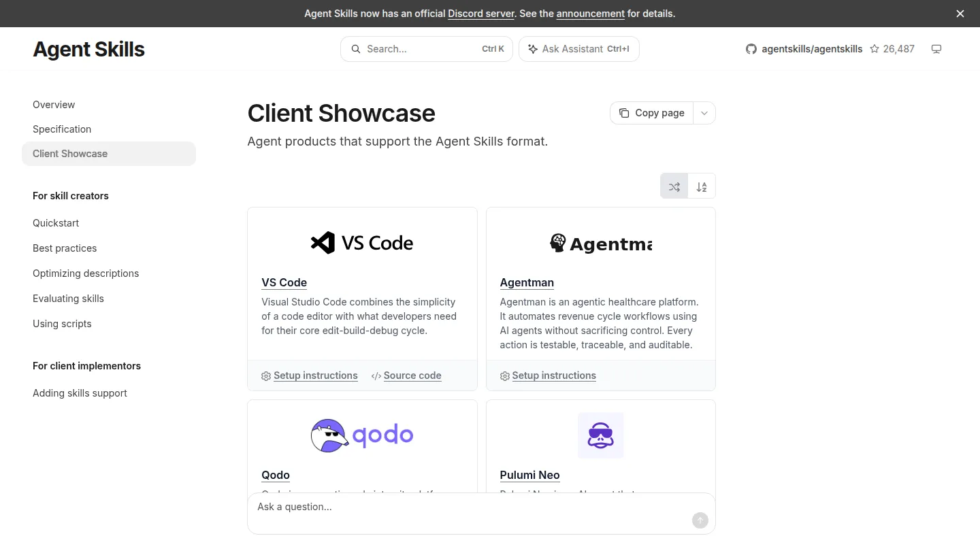This screenshot has height=551, width=980.
Task: Toggle theme via monitor icon
Action: pos(936,49)
